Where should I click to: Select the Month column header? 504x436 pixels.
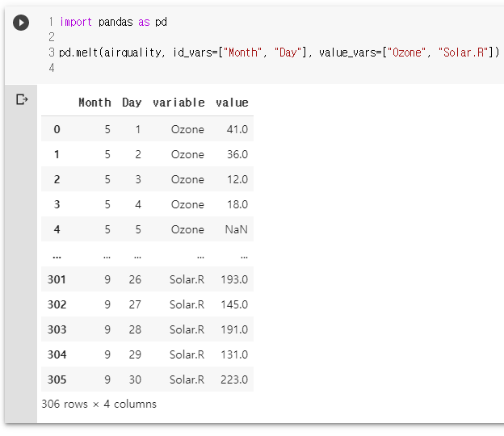tap(94, 103)
